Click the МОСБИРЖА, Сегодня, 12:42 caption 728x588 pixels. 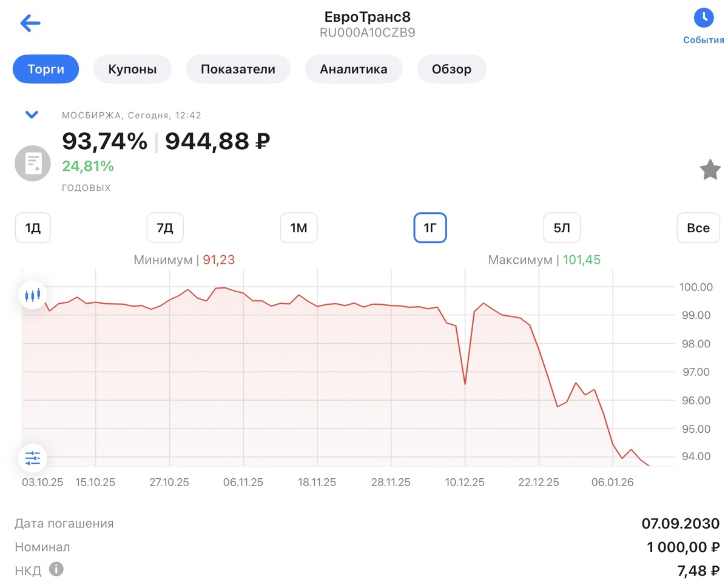click(132, 115)
